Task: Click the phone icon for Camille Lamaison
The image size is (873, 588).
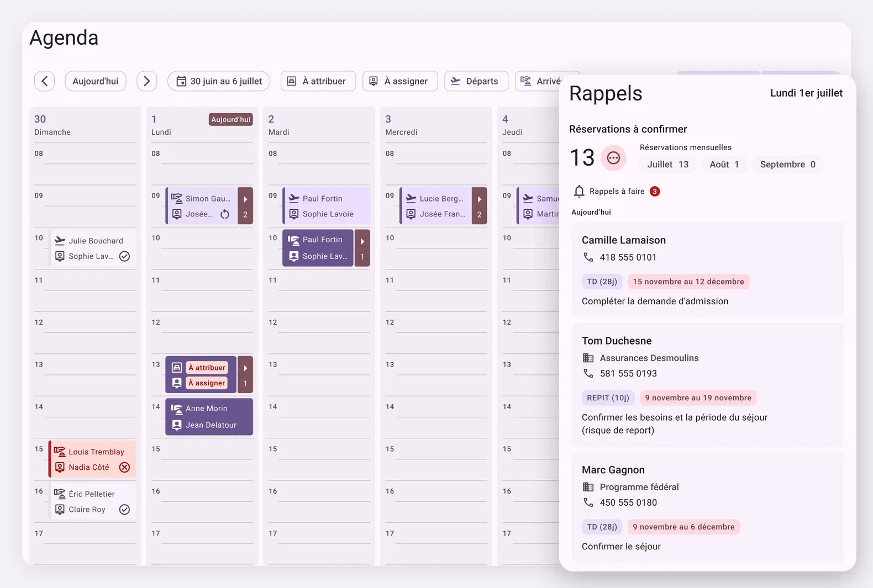Action: tap(588, 257)
